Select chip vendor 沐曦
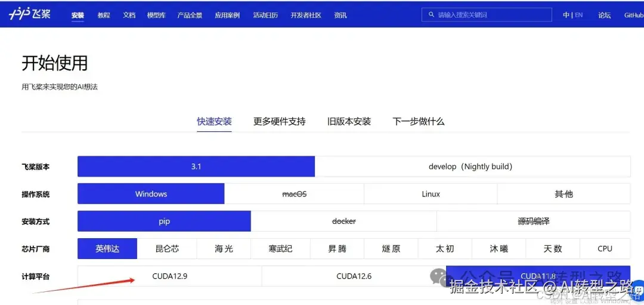Image resolution: width=644 pixels, height=305 pixels. [x=499, y=249]
